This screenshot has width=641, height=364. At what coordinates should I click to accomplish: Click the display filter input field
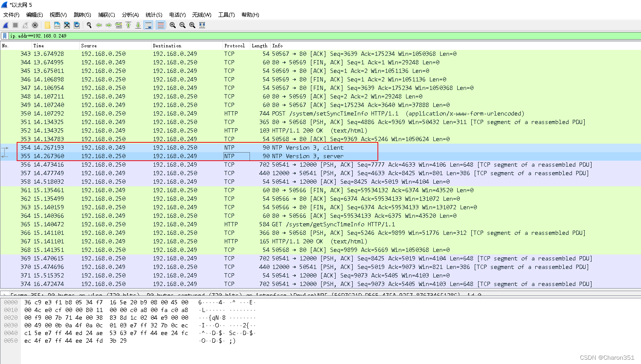tap(324, 36)
